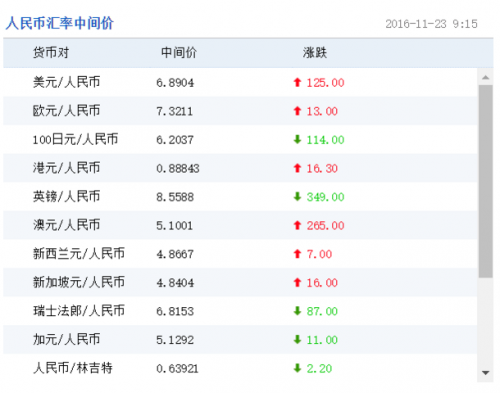Click the red 13.00 change value
The image size is (500, 393).
[322, 111]
